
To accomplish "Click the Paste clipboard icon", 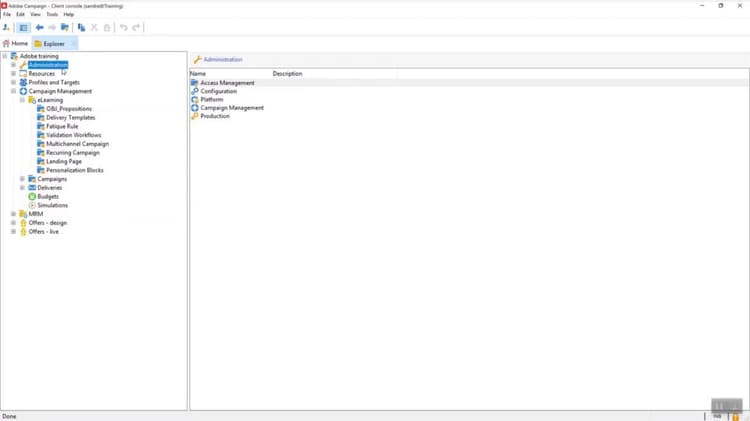I will click(x=107, y=28).
